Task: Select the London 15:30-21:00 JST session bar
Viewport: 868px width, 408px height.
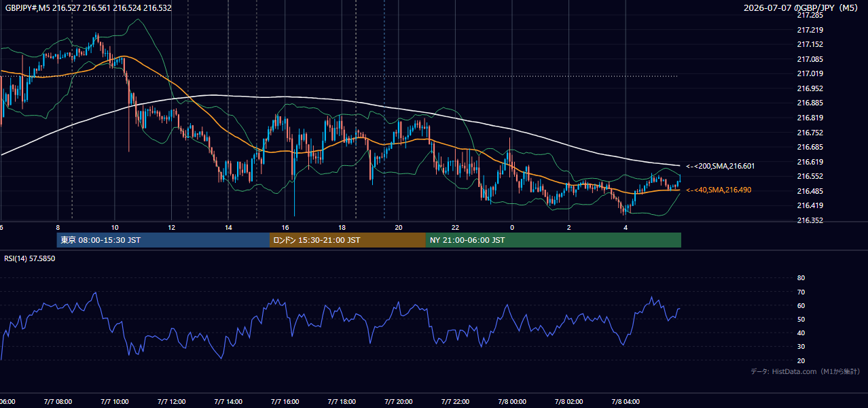Action: 348,240
